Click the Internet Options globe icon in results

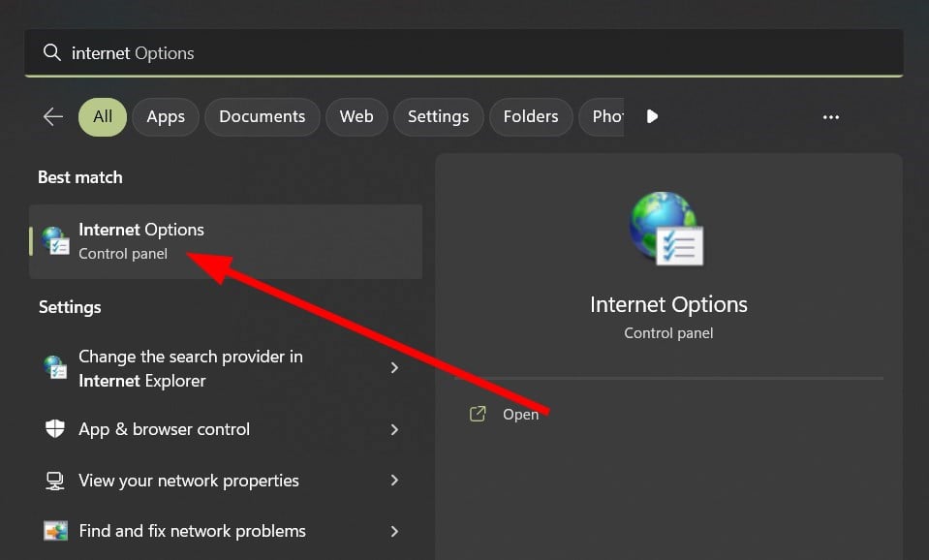coord(55,240)
